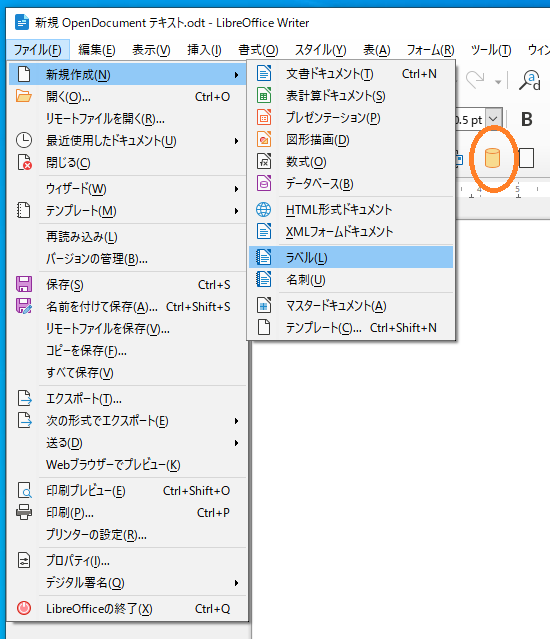Select 再読み込み(L) menu entry

click(x=127, y=237)
